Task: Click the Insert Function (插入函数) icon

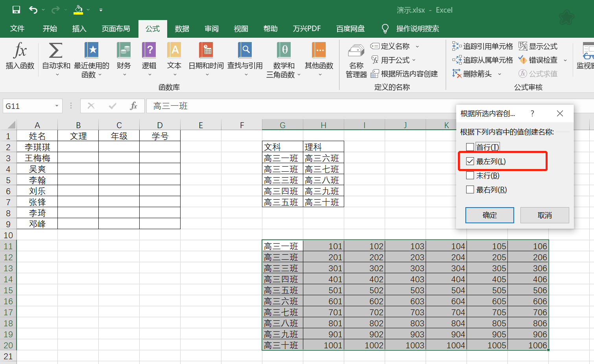Action: tap(20, 51)
